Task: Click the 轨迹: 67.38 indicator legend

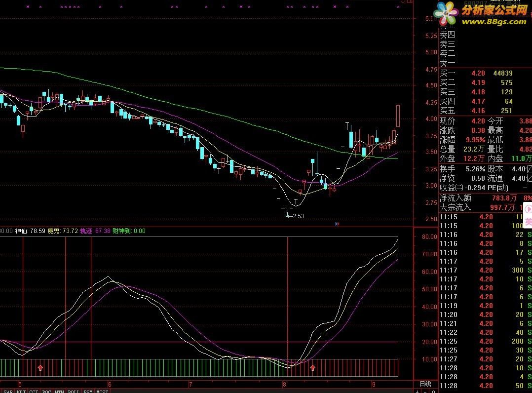Action: click(95, 231)
